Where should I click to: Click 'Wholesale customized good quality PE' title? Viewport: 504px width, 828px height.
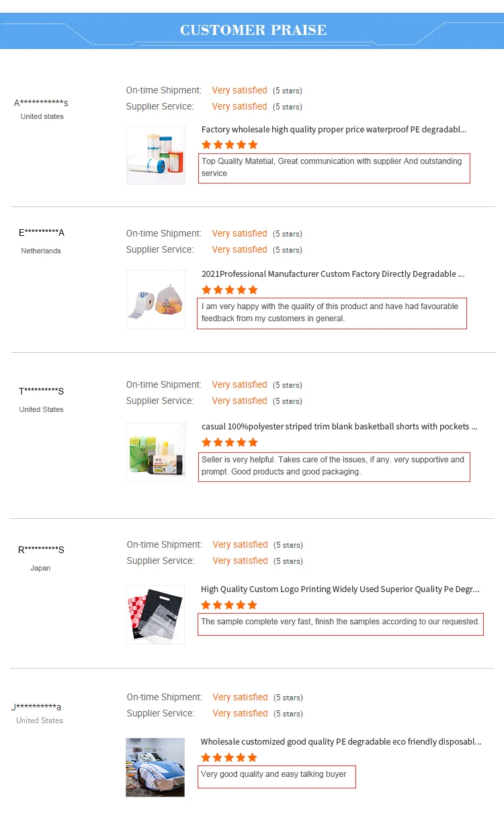click(341, 742)
